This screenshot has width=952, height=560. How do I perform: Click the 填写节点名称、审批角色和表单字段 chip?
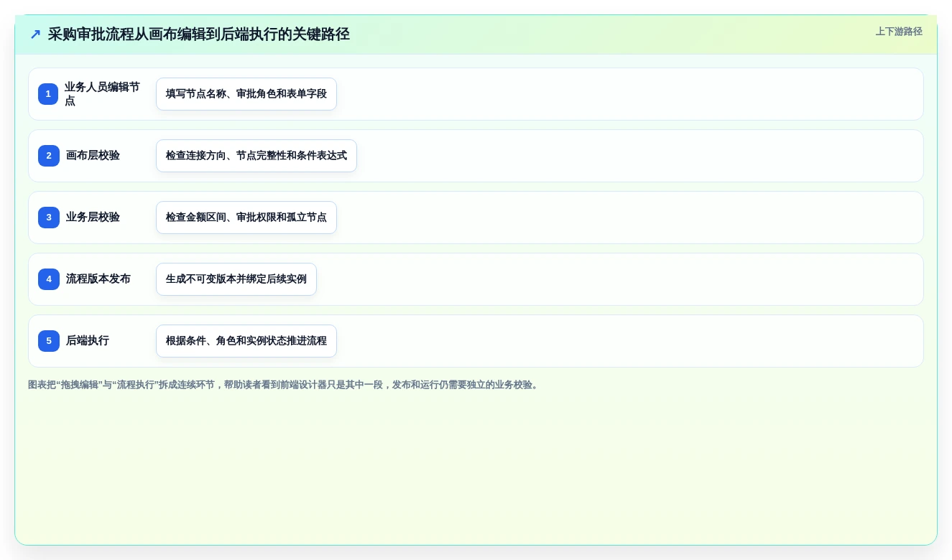click(x=246, y=94)
